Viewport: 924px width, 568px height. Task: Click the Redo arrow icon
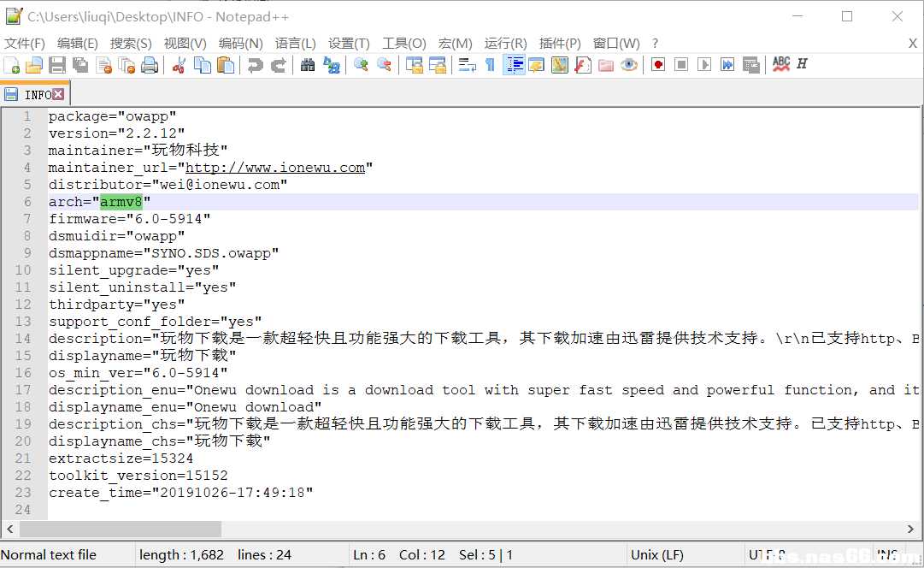coord(278,65)
